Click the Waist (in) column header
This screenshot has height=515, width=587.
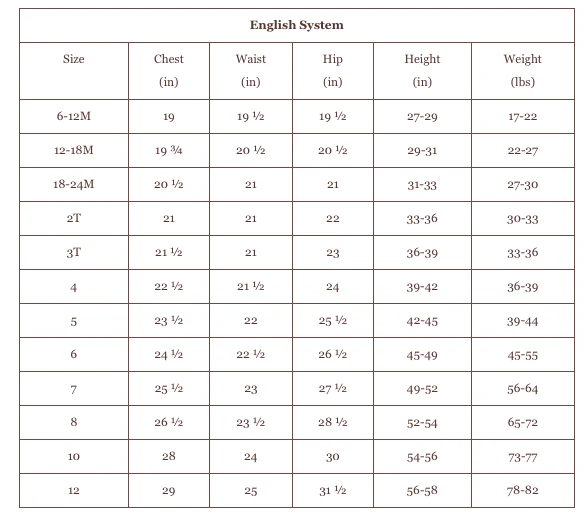click(x=250, y=70)
